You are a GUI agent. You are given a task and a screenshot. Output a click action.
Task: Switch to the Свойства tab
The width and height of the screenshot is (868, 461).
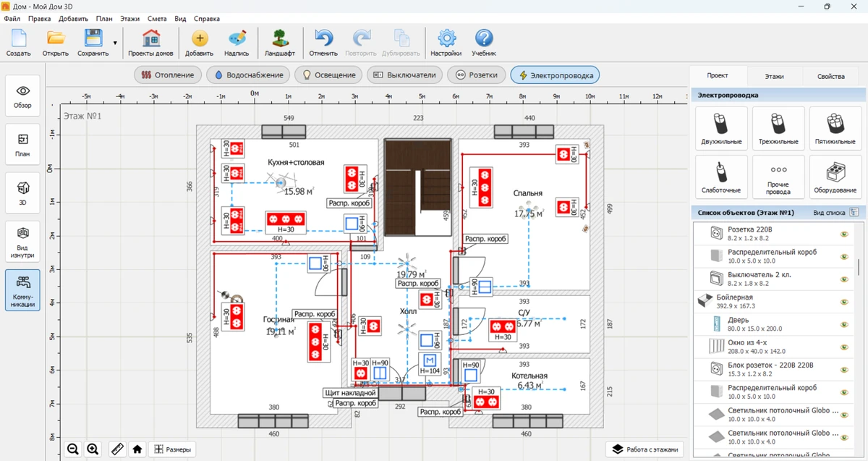point(831,76)
